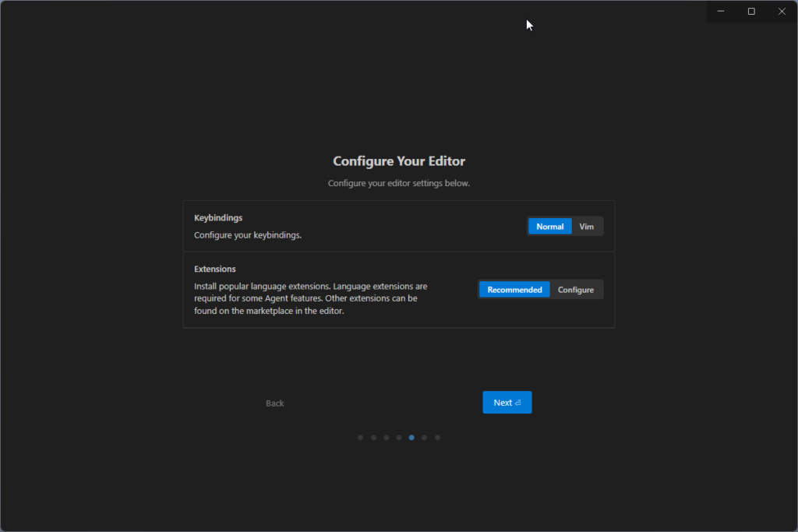This screenshot has height=532, width=798.
Task: Switch keybindings to Vim
Action: pyautogui.click(x=587, y=227)
